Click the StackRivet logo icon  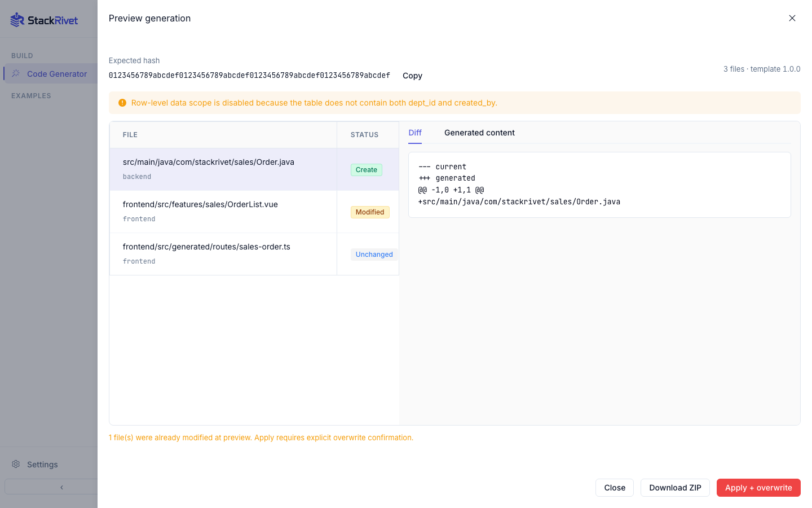point(17,20)
